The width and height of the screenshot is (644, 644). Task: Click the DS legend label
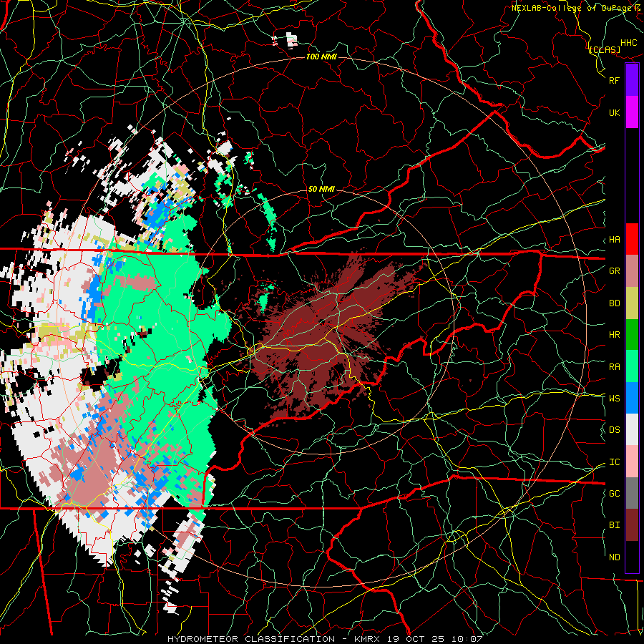click(x=614, y=430)
